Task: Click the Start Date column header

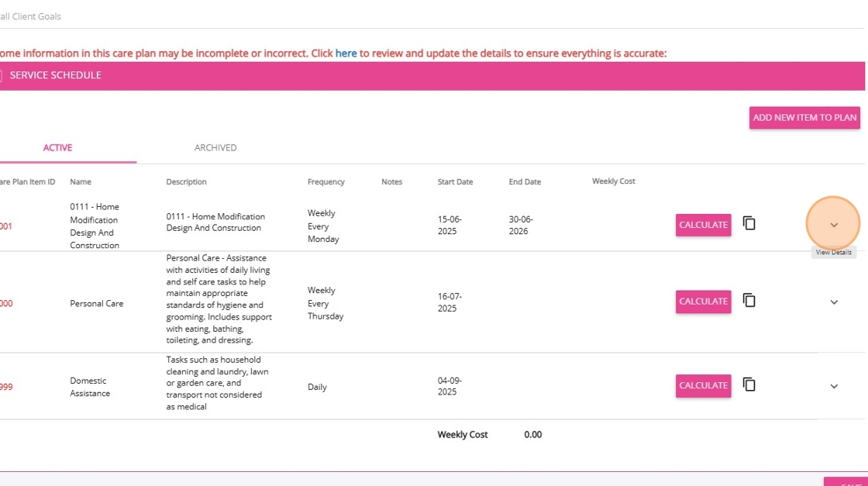Action: click(x=455, y=182)
